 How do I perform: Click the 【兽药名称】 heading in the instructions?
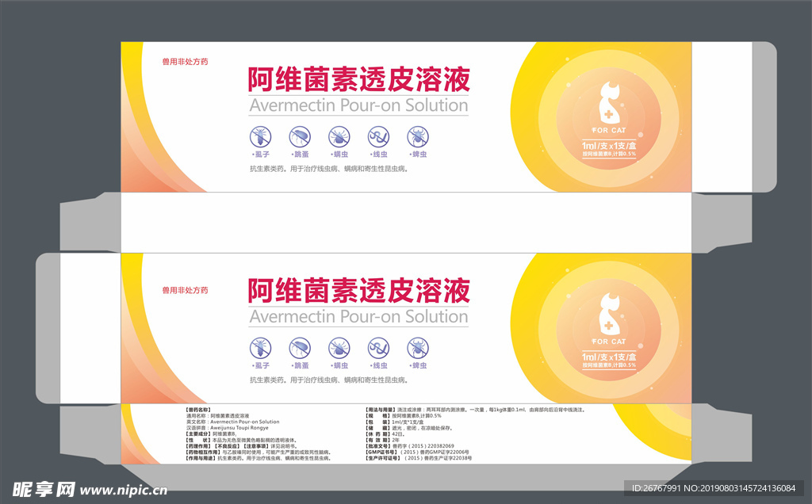198,410
